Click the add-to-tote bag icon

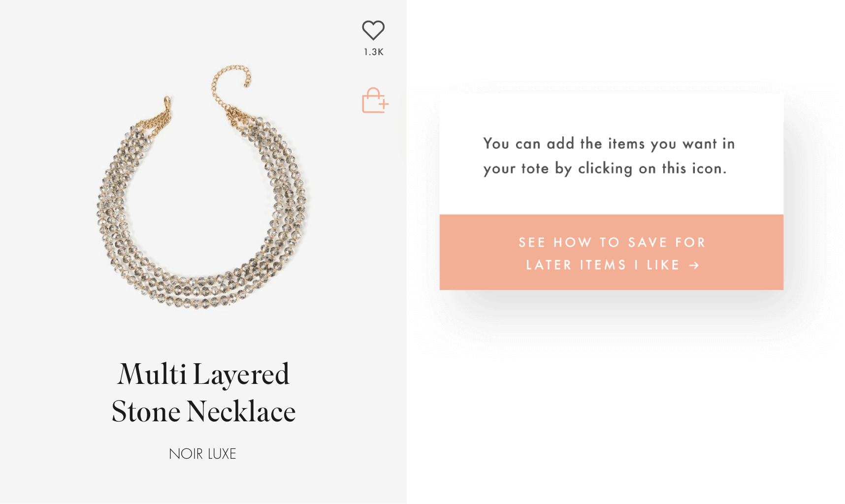tap(373, 101)
